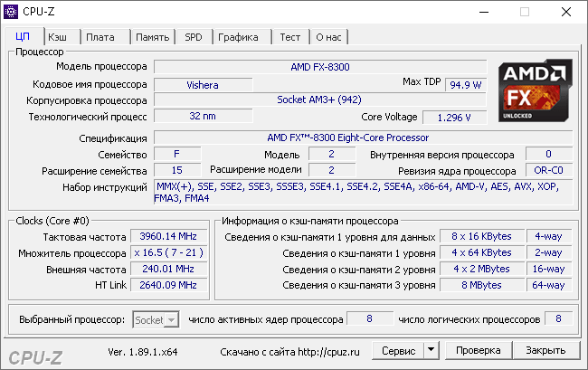
Task: Click the active cores count value
Action: point(370,318)
